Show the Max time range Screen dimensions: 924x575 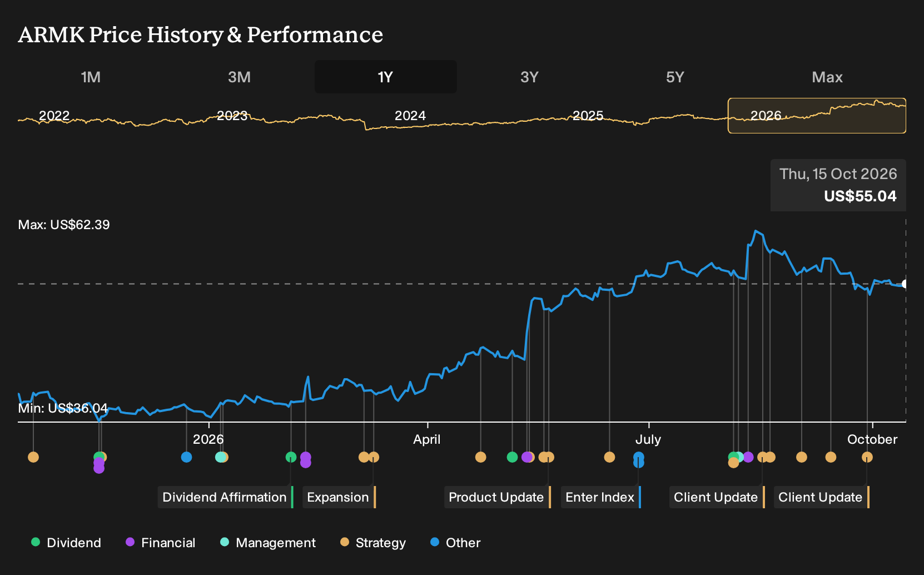tap(827, 77)
